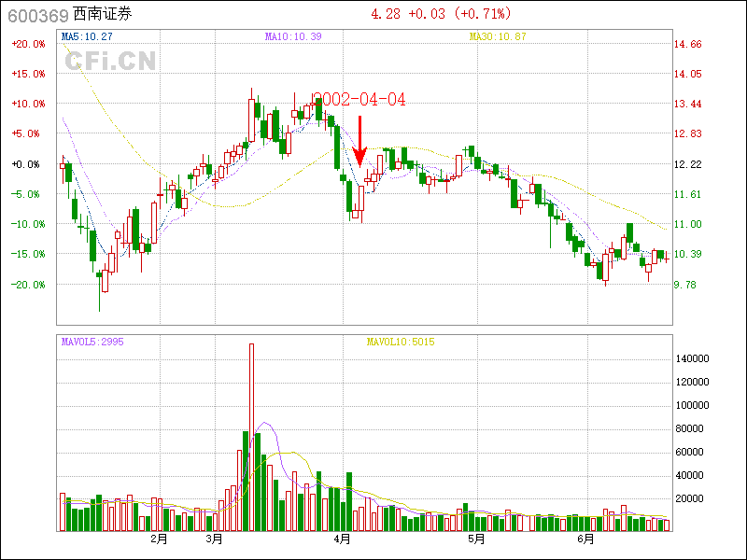
Task: Click the MAVOL5:2995 volume label
Action: (x=92, y=342)
